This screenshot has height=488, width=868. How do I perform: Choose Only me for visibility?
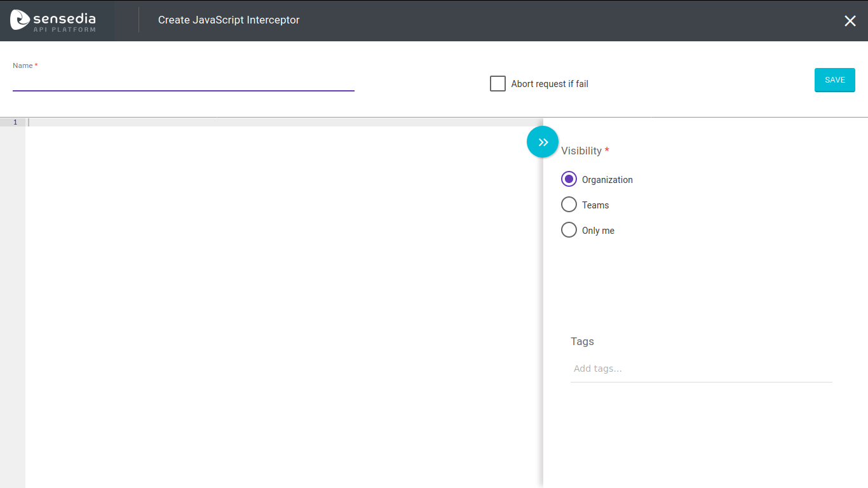click(x=569, y=229)
